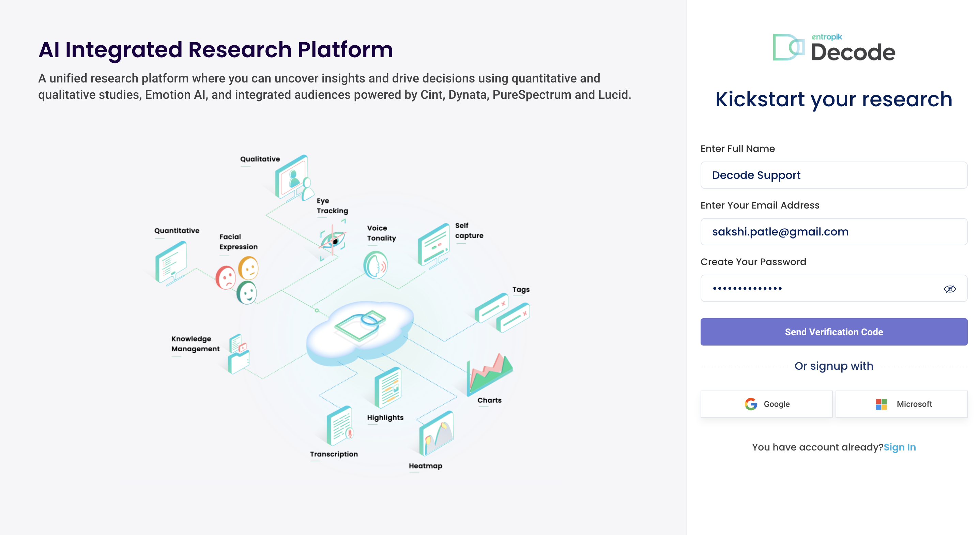Image resolution: width=980 pixels, height=535 pixels.
Task: Toggle password visibility eye icon
Action: point(950,289)
